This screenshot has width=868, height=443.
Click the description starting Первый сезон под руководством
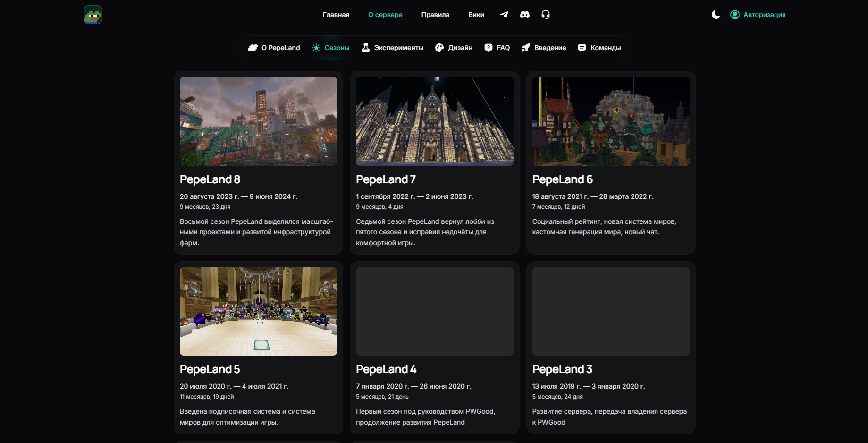[426, 417]
